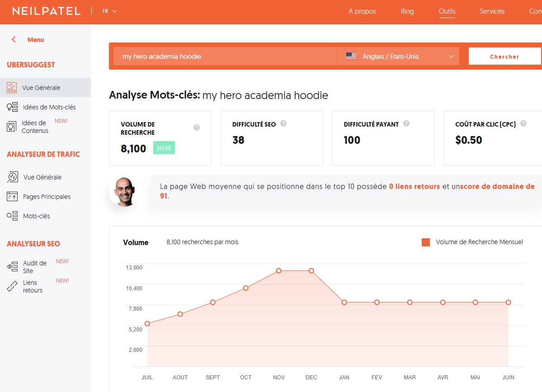Click the 13,000 y-axis label
The height and width of the screenshot is (392, 542).
[x=134, y=267]
